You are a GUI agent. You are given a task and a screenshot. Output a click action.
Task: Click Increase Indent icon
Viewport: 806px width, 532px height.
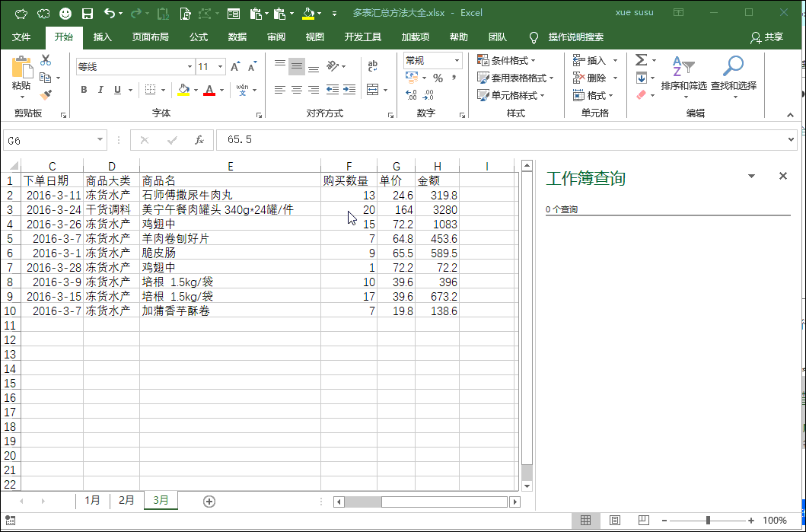pos(349,90)
